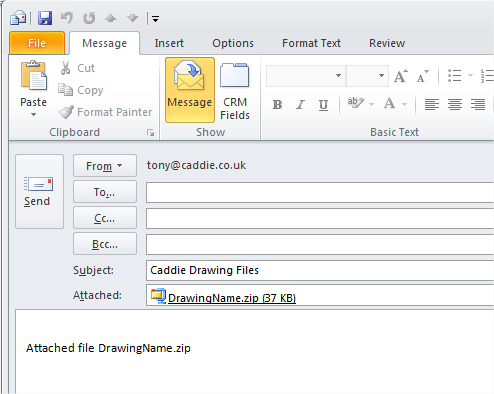This screenshot has width=494, height=394.
Task: Toggle Italic formatting
Action: 300,105
